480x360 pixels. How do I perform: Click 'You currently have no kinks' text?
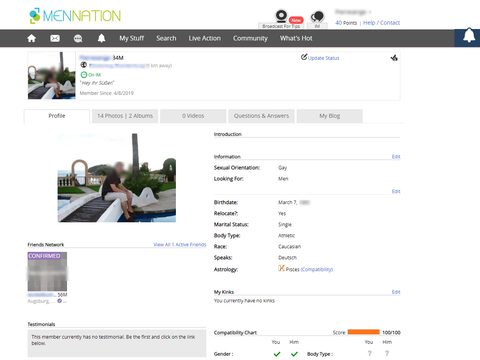point(244,301)
